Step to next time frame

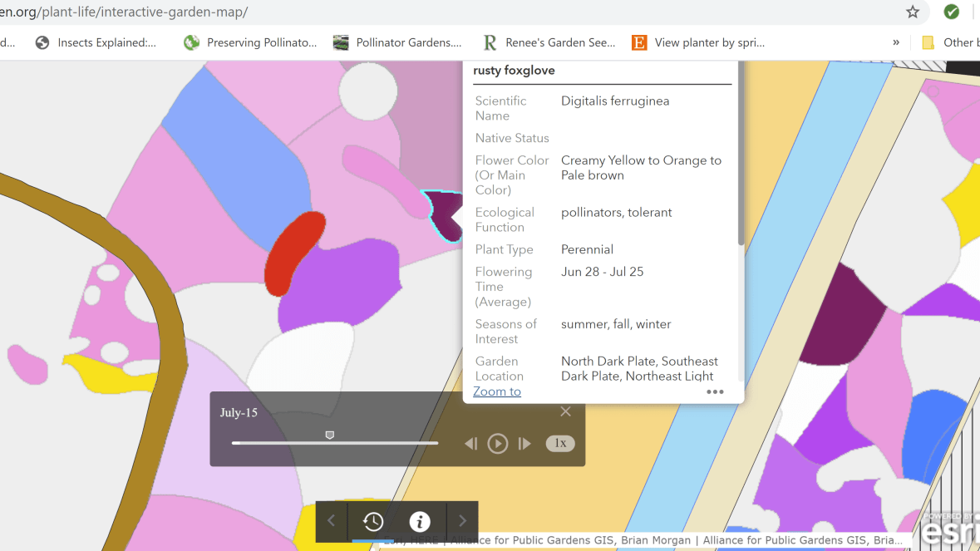[524, 444]
